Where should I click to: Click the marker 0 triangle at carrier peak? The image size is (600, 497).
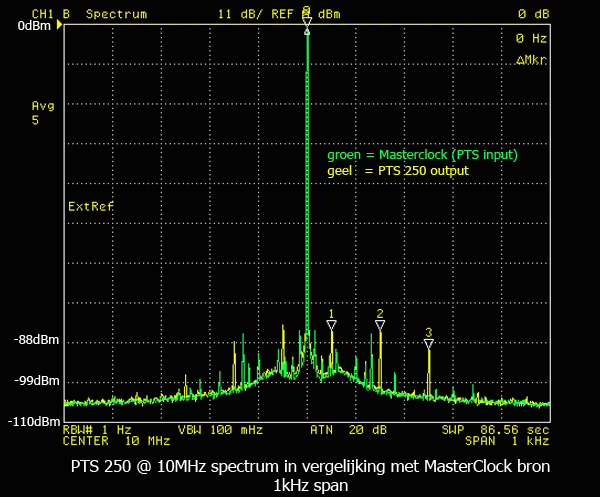point(307,22)
